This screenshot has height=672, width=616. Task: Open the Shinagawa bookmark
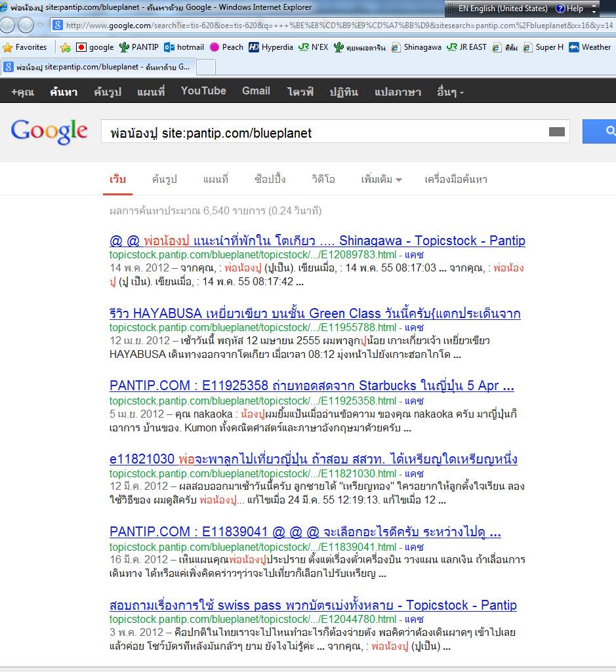(x=416, y=47)
